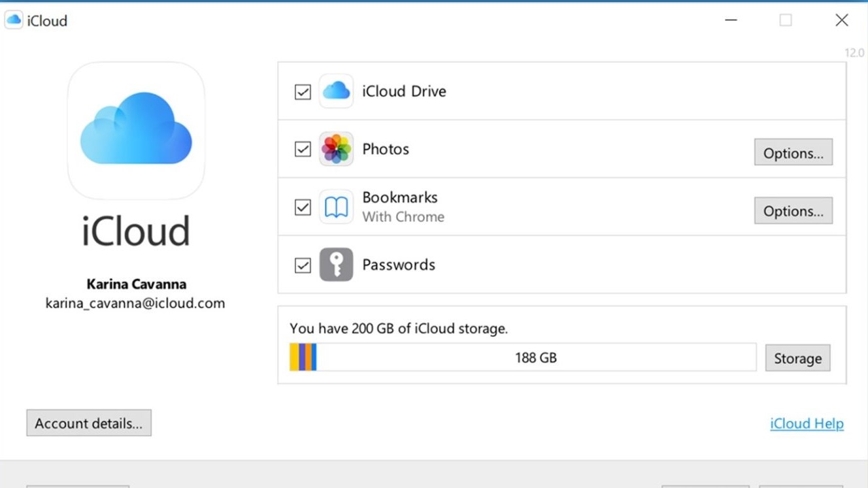The width and height of the screenshot is (868, 488).
Task: Toggle the Bookmarks checkbox
Action: click(303, 207)
